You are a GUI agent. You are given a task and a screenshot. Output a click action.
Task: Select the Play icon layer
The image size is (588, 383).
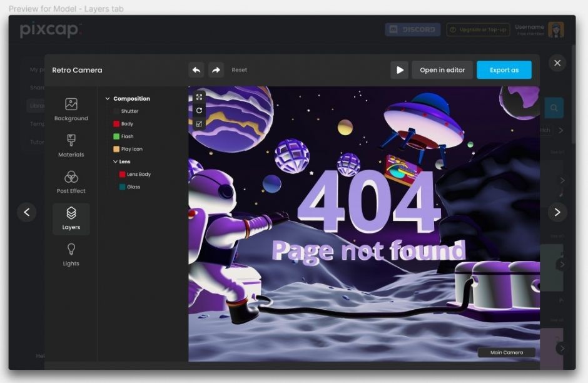tap(131, 149)
